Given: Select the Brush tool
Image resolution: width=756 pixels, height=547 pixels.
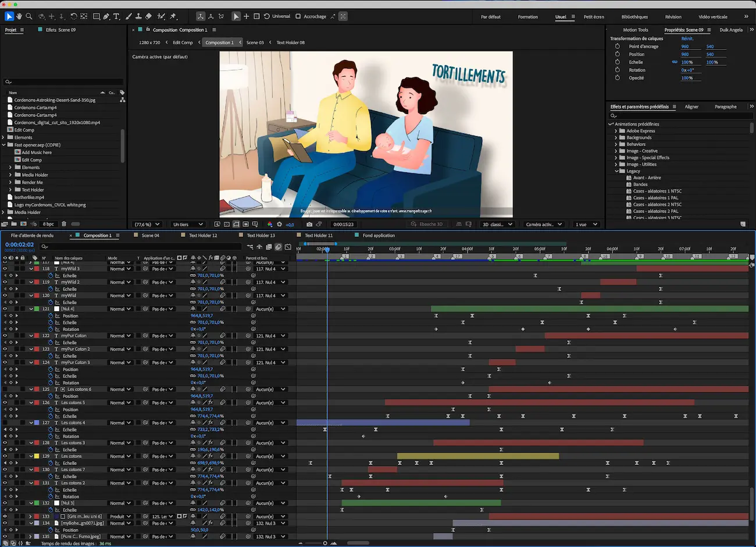Looking at the screenshot, I should coord(129,16).
